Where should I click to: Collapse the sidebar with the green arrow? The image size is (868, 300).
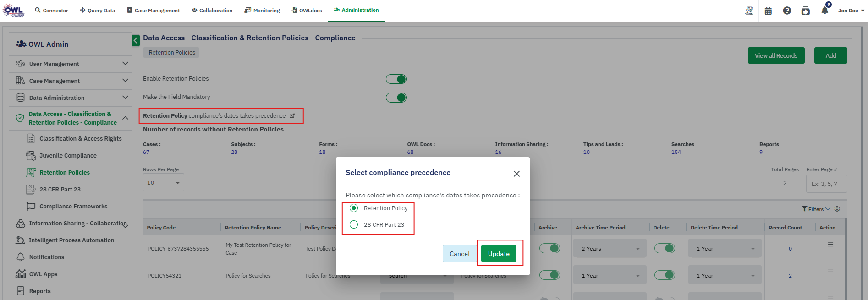(x=136, y=41)
